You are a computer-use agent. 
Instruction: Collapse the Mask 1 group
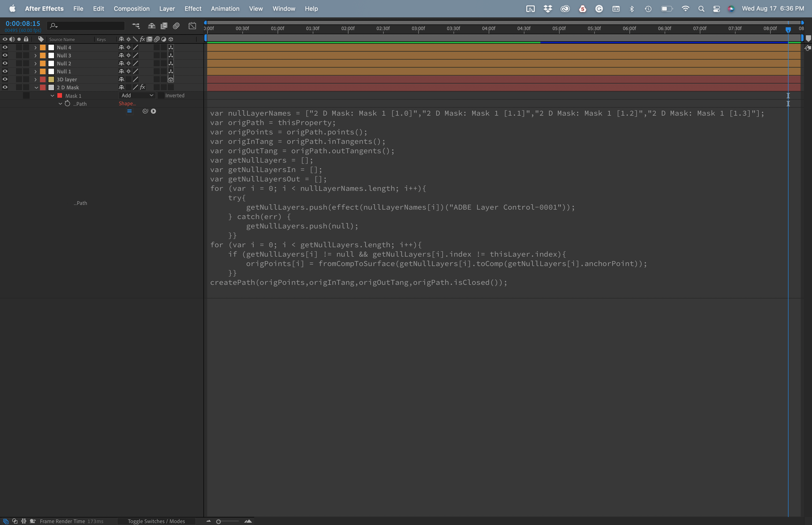tap(52, 96)
